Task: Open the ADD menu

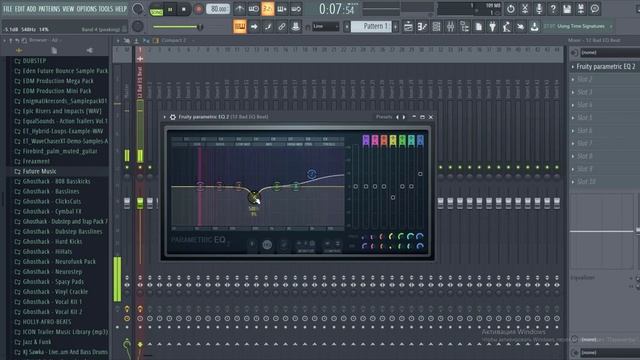Action: click(31, 9)
